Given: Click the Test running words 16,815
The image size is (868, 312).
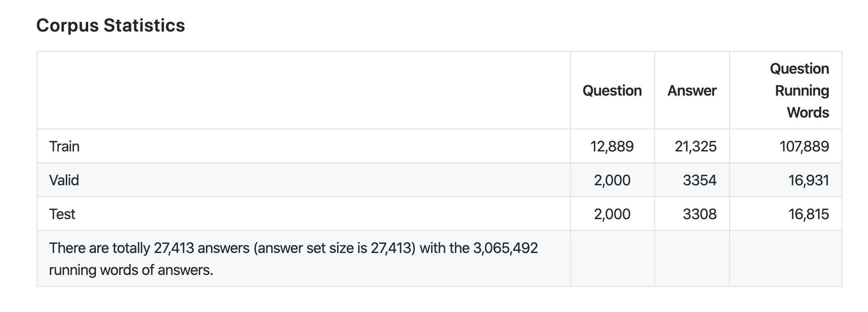Looking at the screenshot, I should pyautogui.click(x=809, y=214).
